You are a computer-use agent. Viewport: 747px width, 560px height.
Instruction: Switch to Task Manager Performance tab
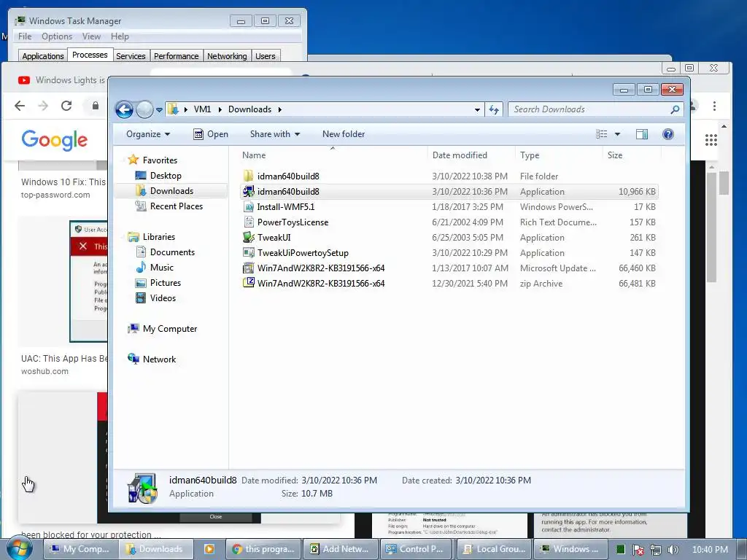[x=176, y=55]
